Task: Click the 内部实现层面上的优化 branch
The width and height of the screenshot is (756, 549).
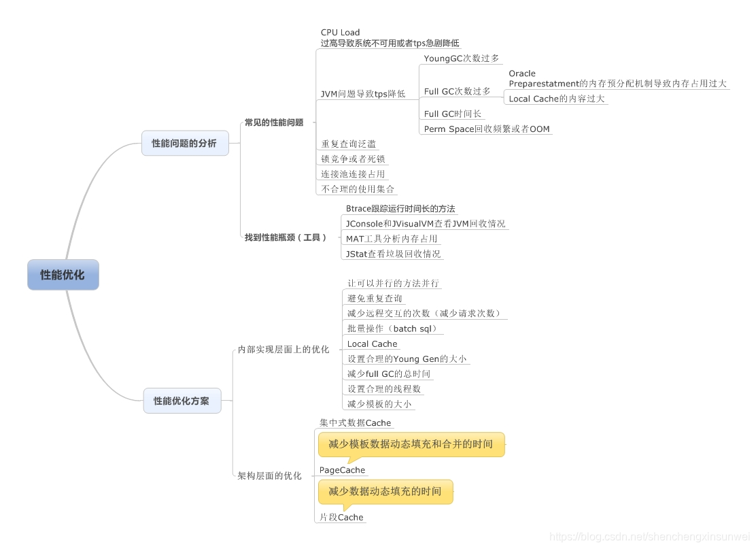Action: click(x=283, y=349)
